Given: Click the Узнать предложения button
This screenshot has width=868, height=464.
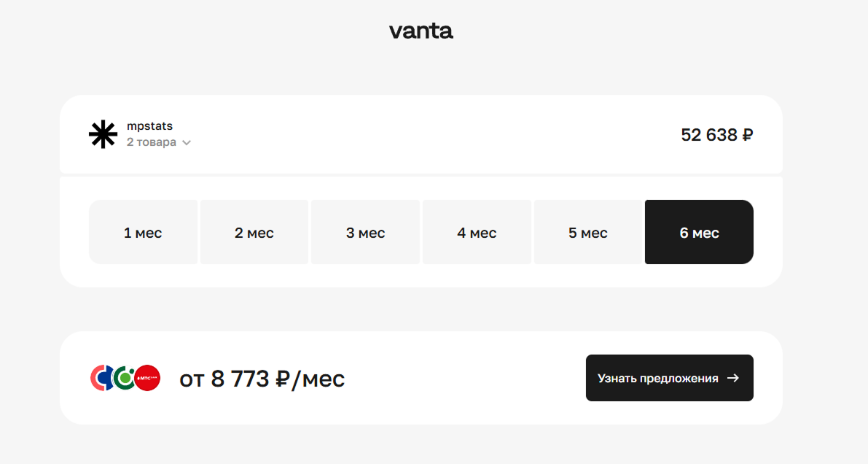Looking at the screenshot, I should click(669, 378).
